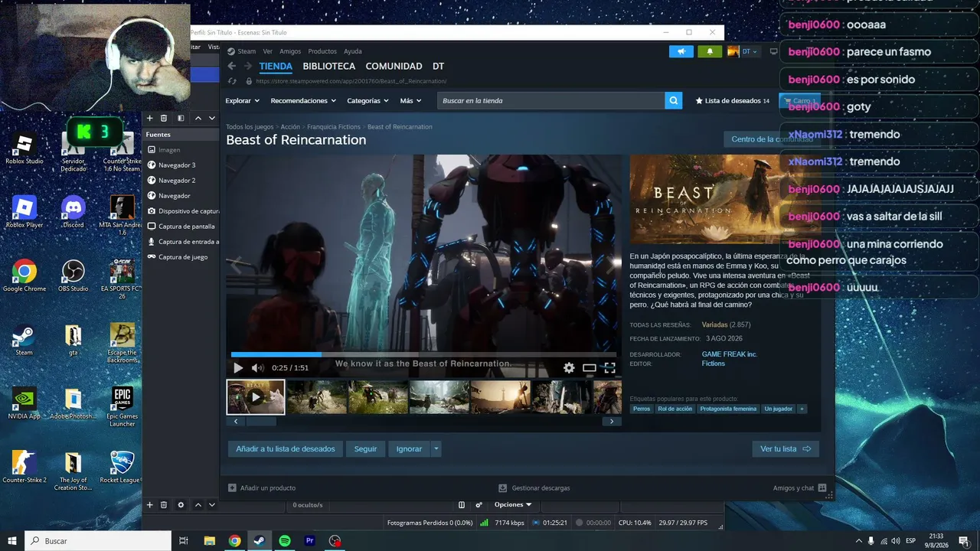980x551 pixels.
Task: Go back with Steam's left arrow
Action: coord(232,67)
